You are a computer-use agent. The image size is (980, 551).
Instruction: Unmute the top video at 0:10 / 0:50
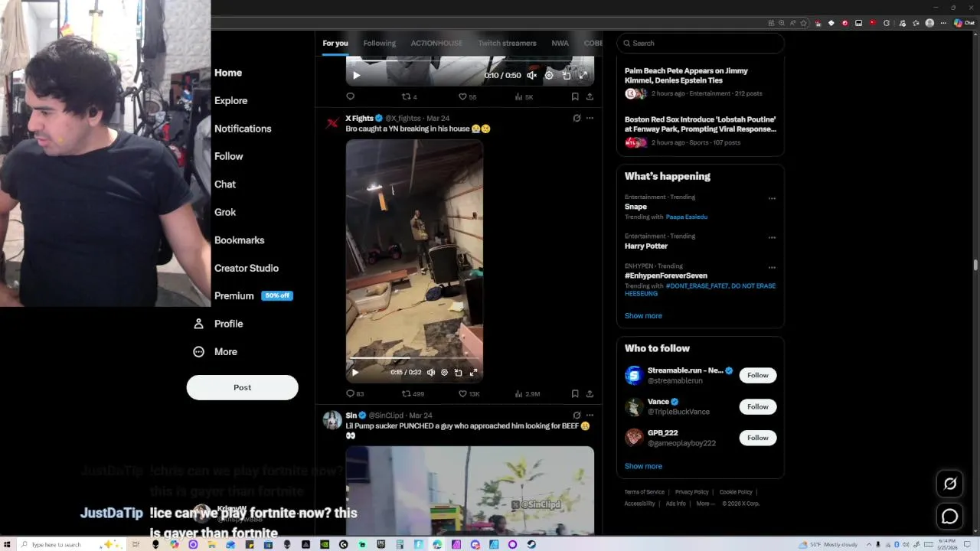pyautogui.click(x=531, y=75)
